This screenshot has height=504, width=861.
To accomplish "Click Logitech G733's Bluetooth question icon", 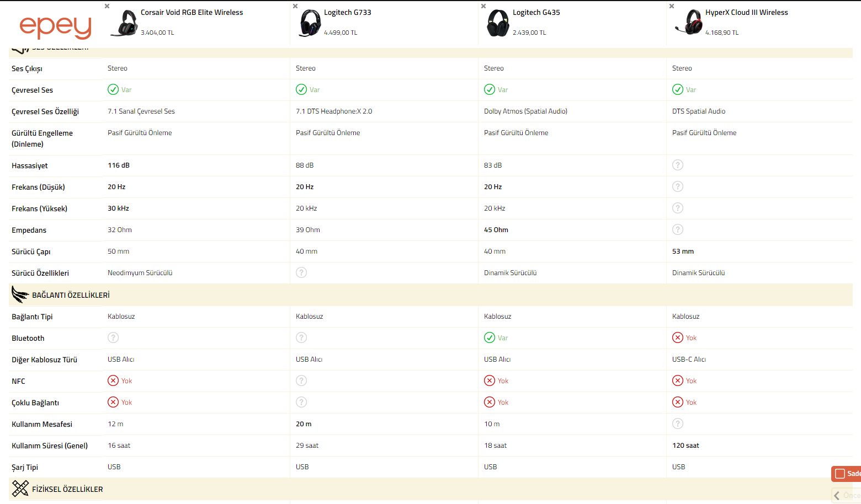I will pos(301,337).
